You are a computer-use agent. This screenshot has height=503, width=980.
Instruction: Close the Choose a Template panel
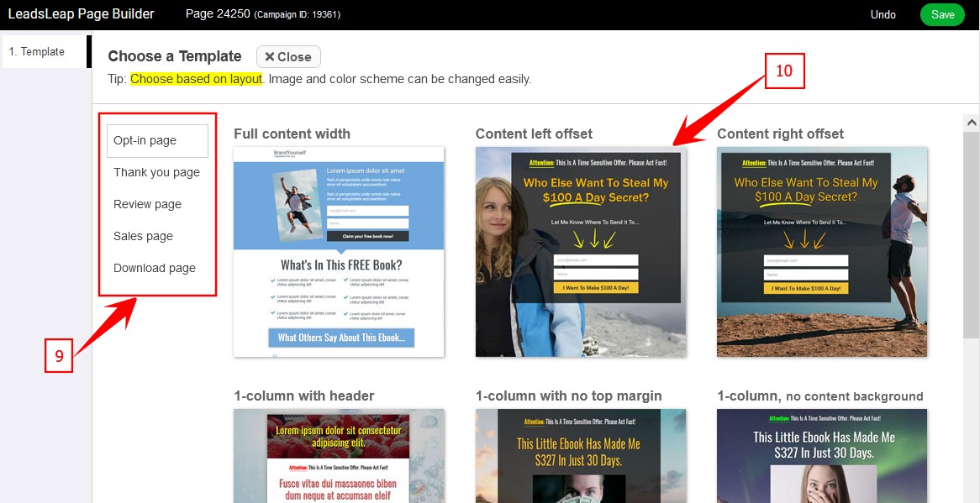(x=288, y=57)
